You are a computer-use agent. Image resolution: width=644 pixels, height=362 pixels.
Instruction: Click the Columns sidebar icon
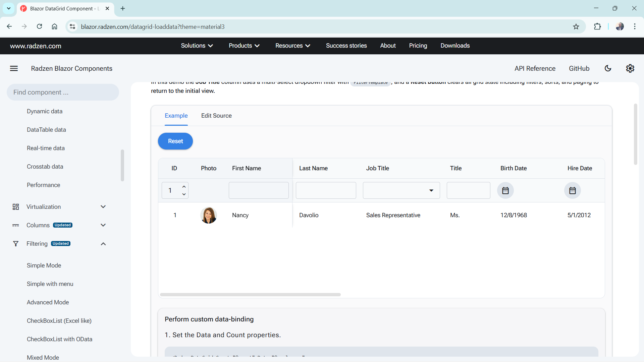(16, 225)
